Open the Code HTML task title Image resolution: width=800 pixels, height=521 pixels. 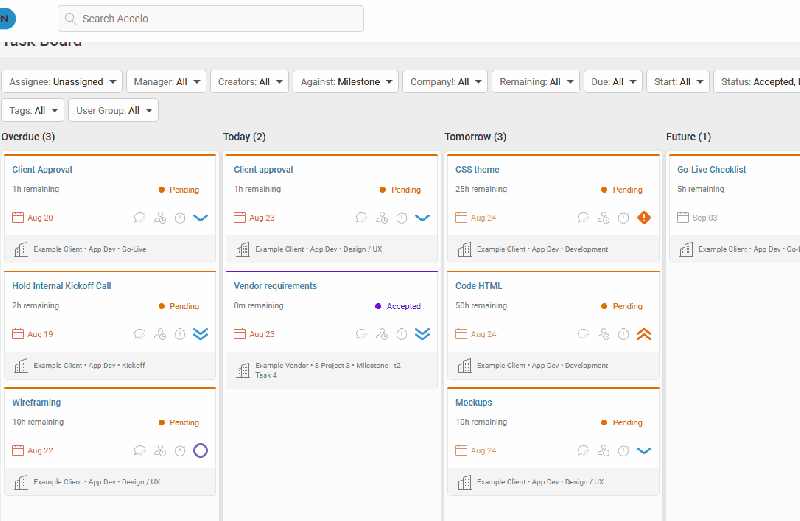(x=479, y=286)
